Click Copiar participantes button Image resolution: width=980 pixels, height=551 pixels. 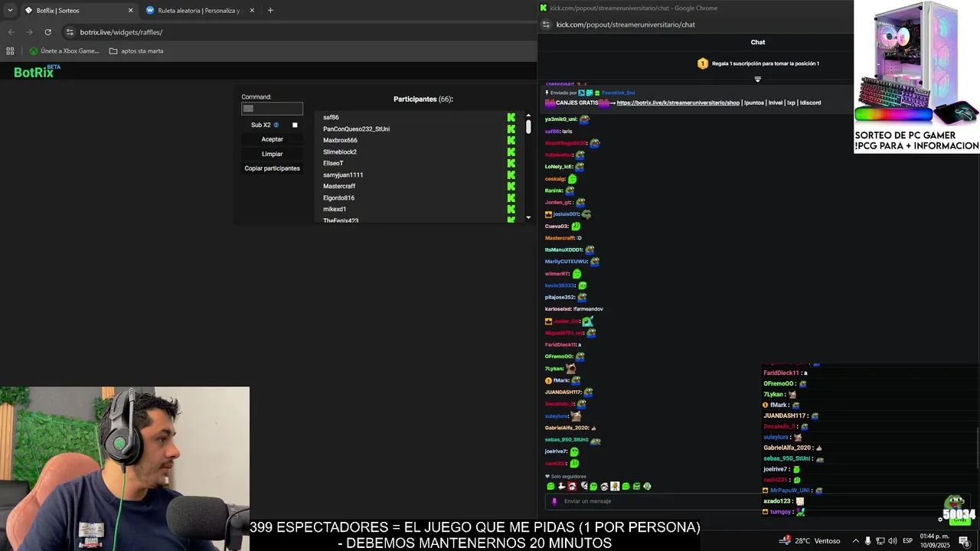point(272,168)
